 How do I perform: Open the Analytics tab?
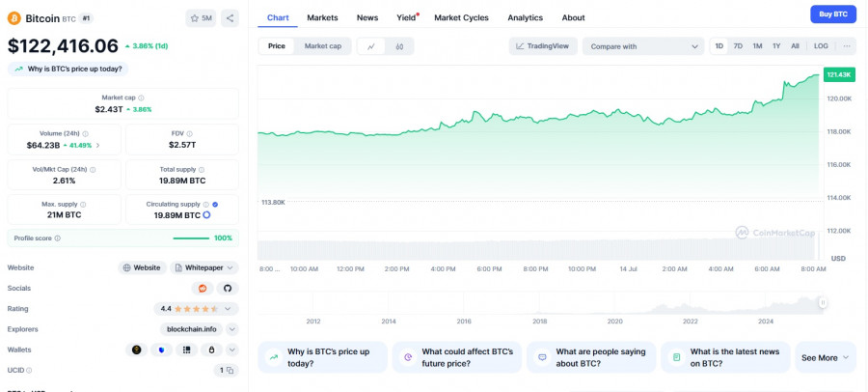pyautogui.click(x=526, y=17)
